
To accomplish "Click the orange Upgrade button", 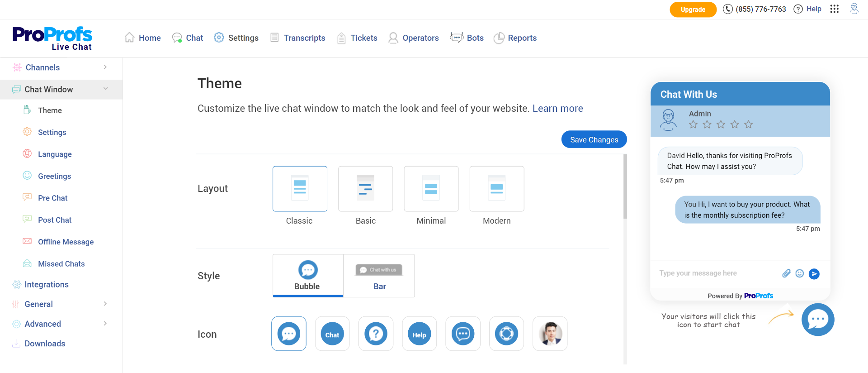I will click(x=693, y=10).
